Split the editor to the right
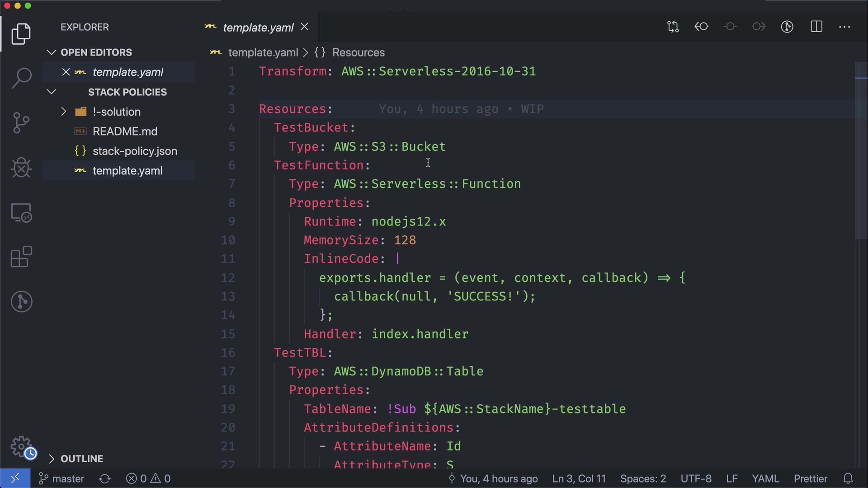Image resolution: width=868 pixels, height=488 pixels. 816,27
